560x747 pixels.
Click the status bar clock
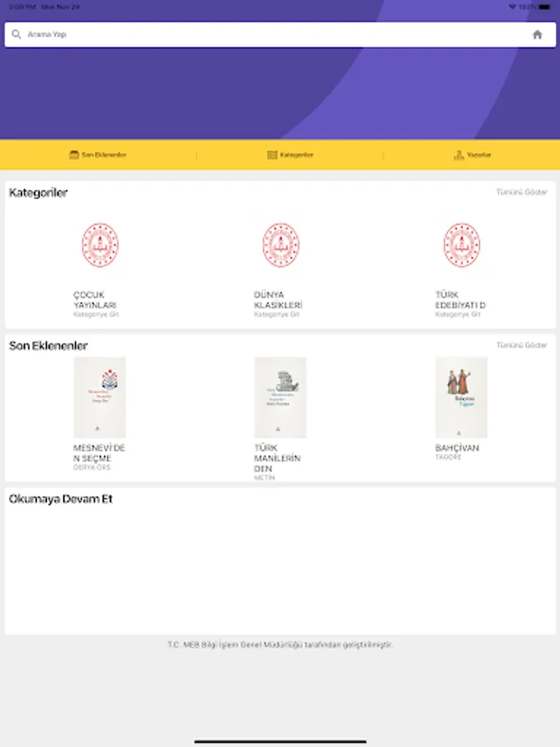point(22,7)
